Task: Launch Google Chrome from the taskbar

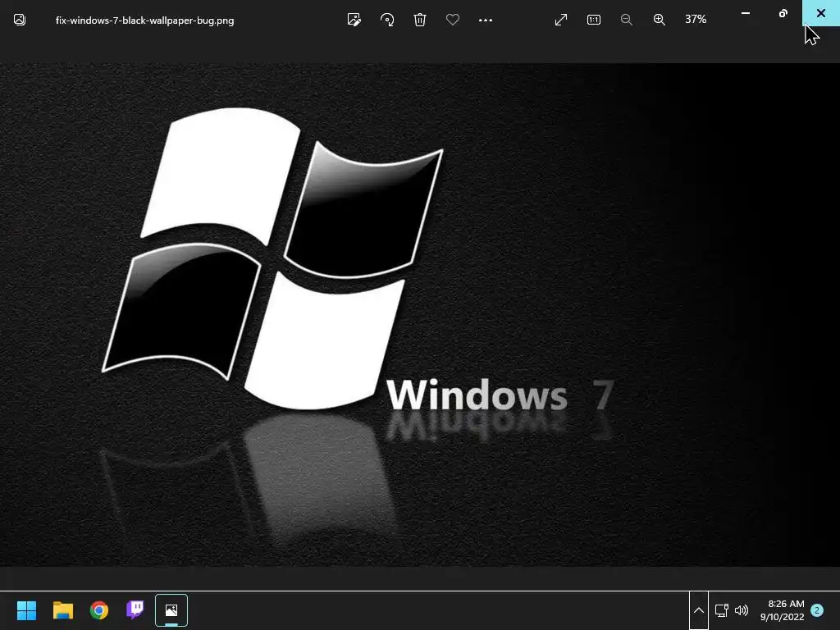Action: point(99,610)
